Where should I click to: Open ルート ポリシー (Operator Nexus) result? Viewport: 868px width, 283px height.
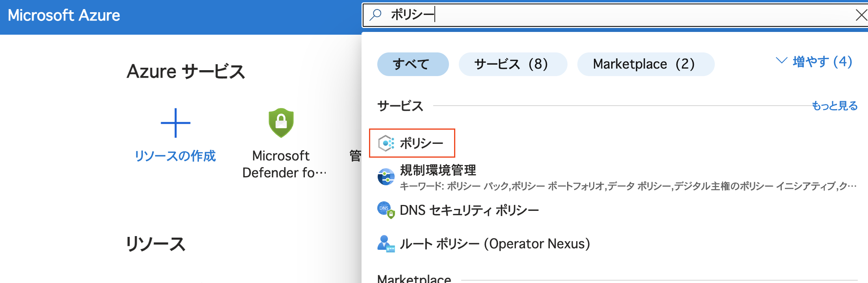(495, 244)
